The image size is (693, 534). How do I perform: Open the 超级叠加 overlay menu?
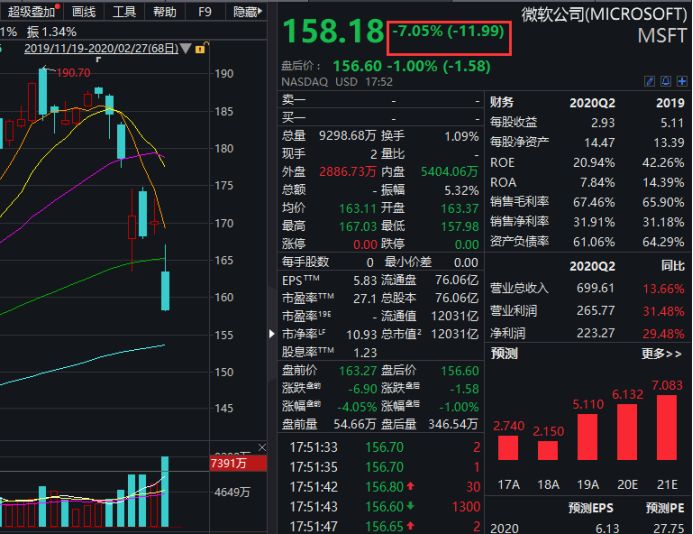tap(30, 12)
